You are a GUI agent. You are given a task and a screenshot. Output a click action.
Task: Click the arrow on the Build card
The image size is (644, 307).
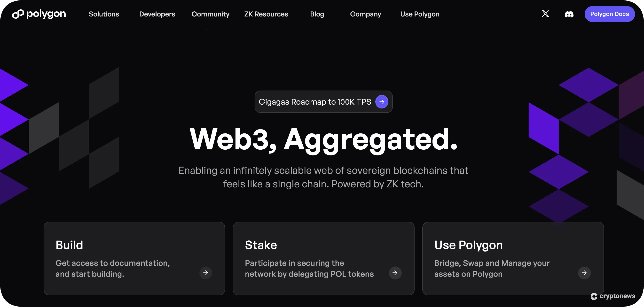click(x=205, y=273)
